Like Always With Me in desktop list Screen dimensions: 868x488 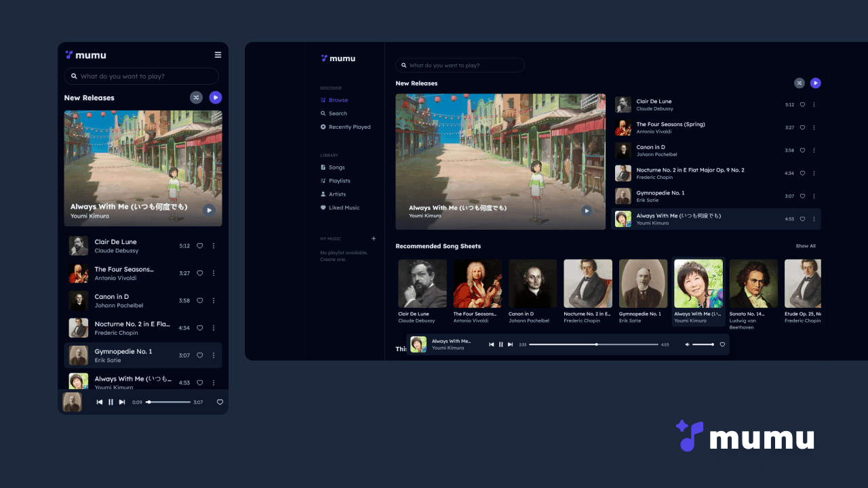coord(802,219)
